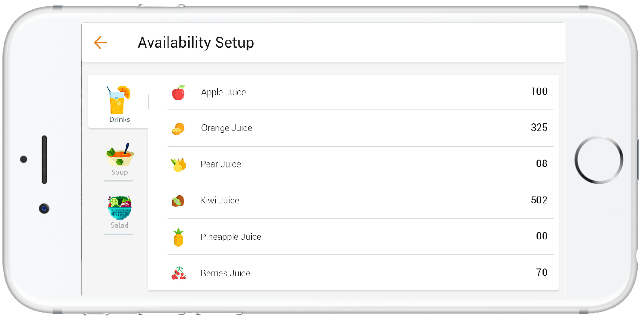
Task: Select the Apple Juice label
Action: 223,92
